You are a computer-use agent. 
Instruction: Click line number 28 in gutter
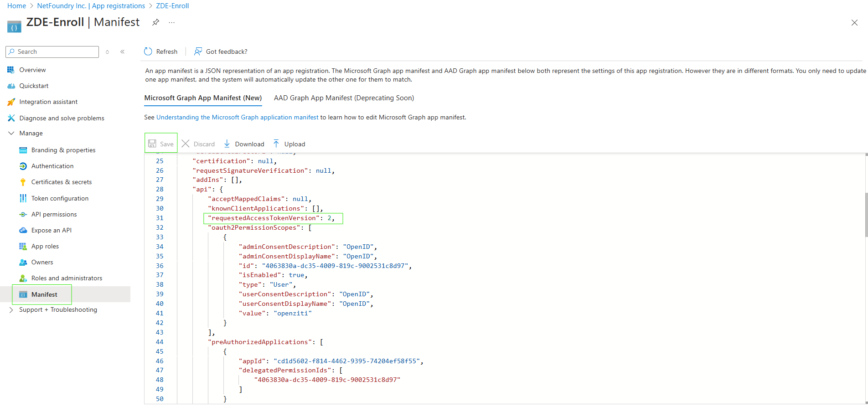tap(160, 190)
